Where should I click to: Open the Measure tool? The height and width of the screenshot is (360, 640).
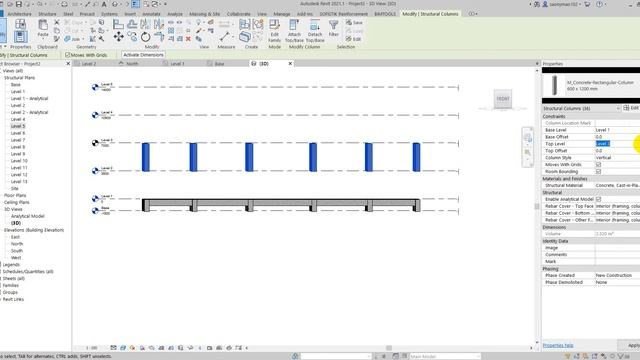pyautogui.click(x=224, y=37)
